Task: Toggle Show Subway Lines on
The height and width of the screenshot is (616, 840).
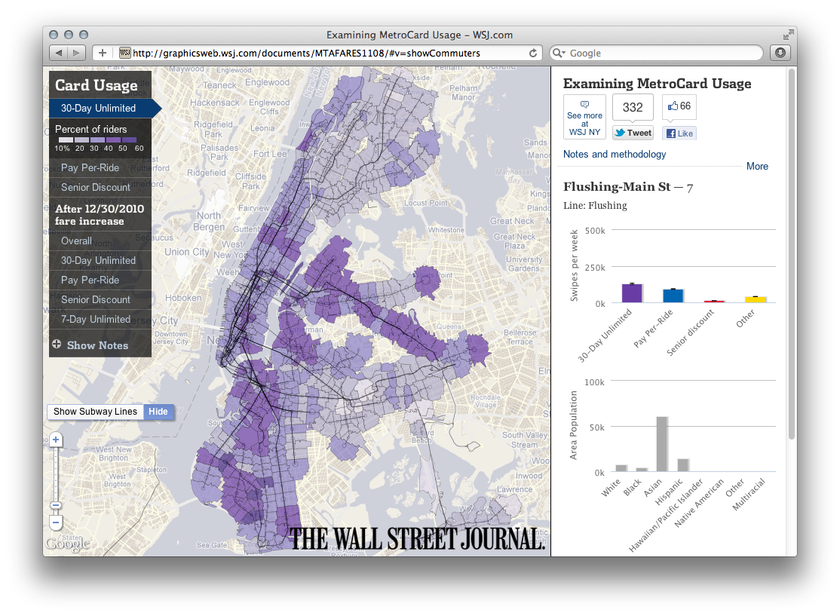Action: (x=95, y=412)
